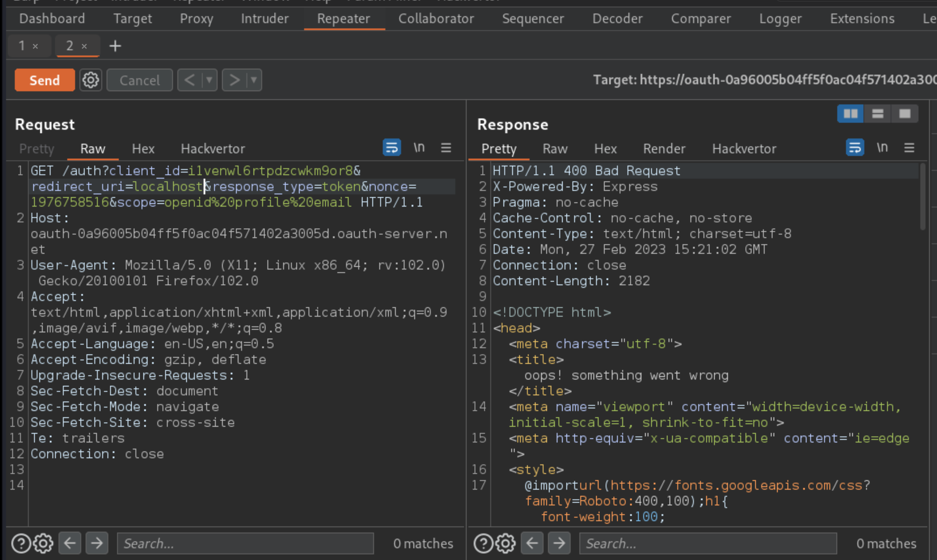The image size is (937, 560).
Task: Switch to combined tabbed layout view
Action: pyautogui.click(x=905, y=114)
